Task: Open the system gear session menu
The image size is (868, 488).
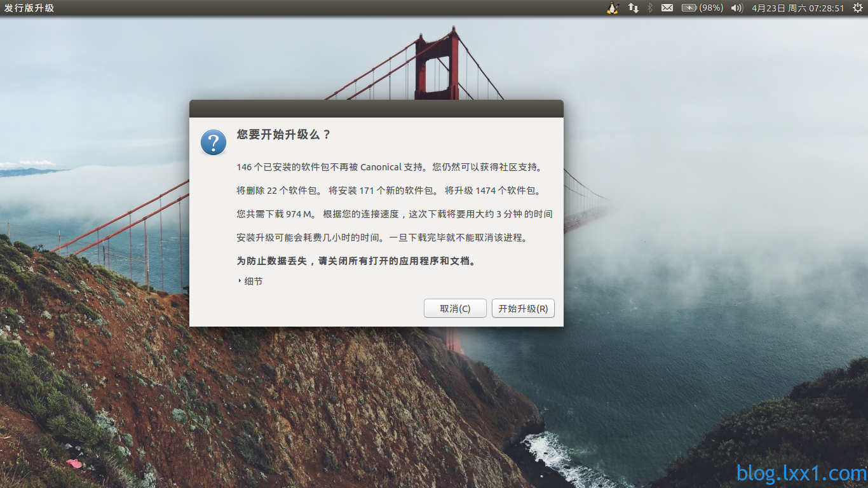Action: (x=857, y=8)
